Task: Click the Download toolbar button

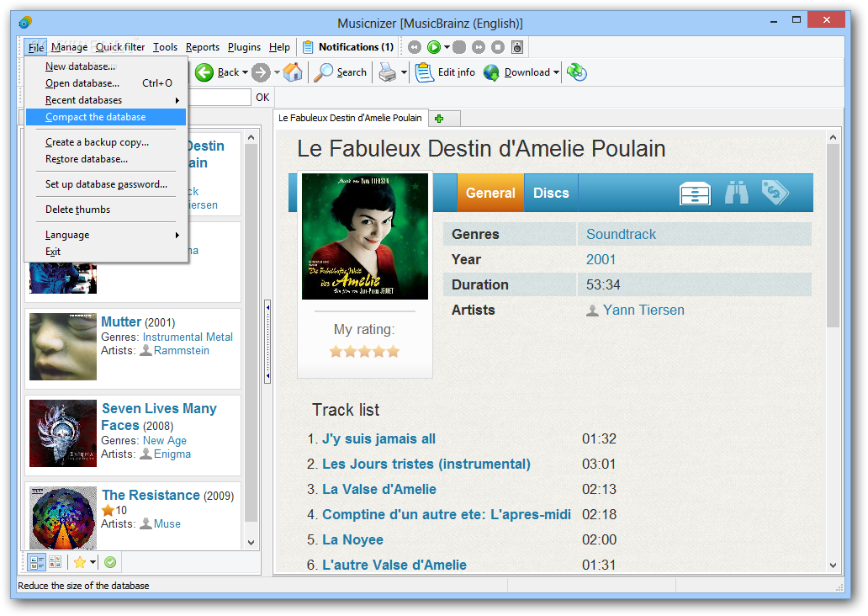Action: click(517, 72)
